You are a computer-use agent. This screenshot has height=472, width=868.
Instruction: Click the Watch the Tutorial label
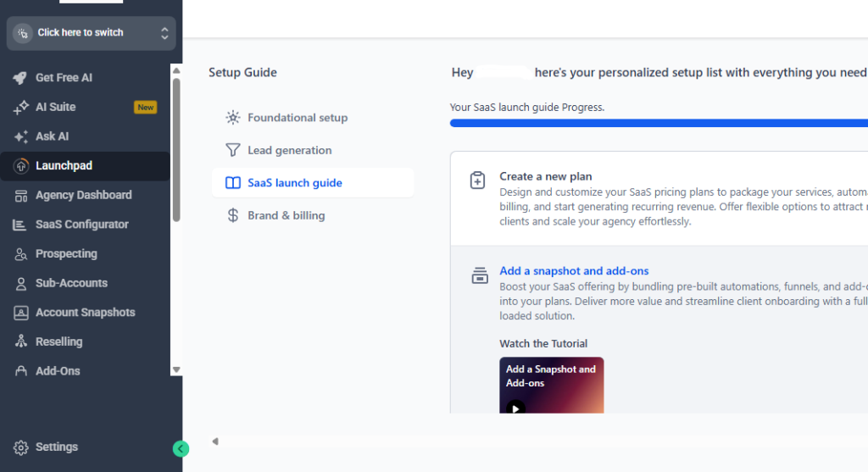[x=543, y=344]
